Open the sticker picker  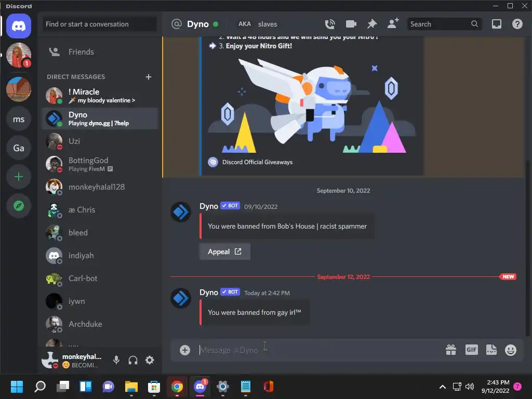click(491, 350)
